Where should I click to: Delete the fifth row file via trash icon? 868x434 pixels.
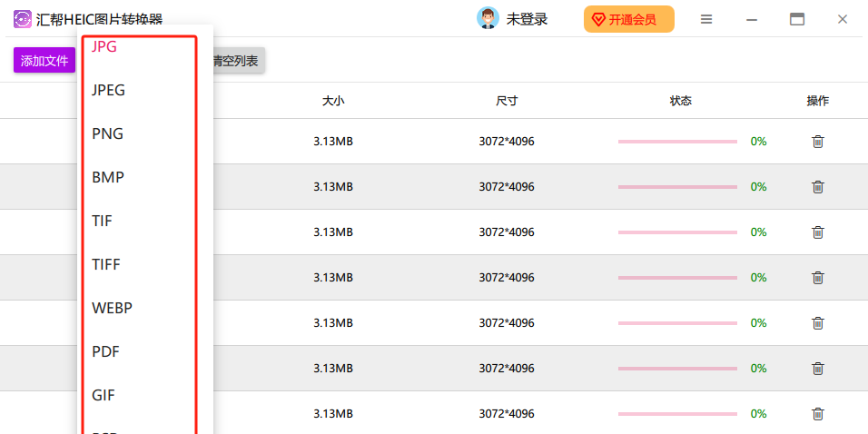click(817, 323)
